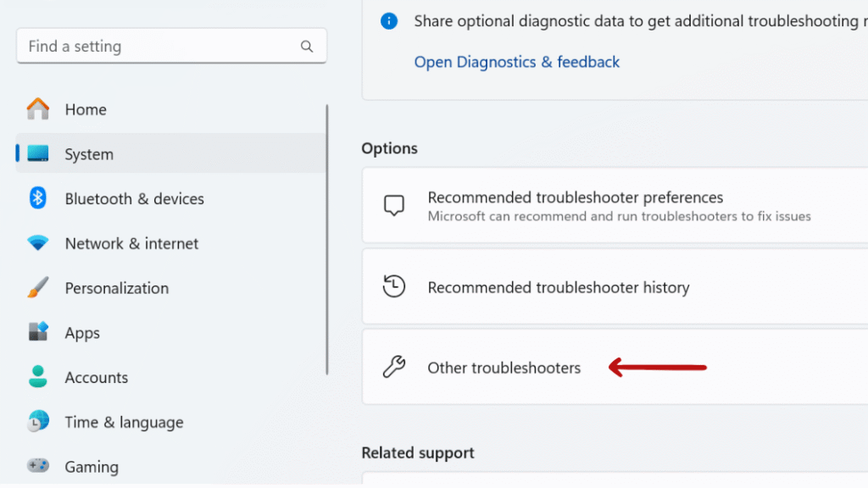Viewport: 868px width, 488px height.
Task: Click the System monitor icon
Action: [37, 153]
